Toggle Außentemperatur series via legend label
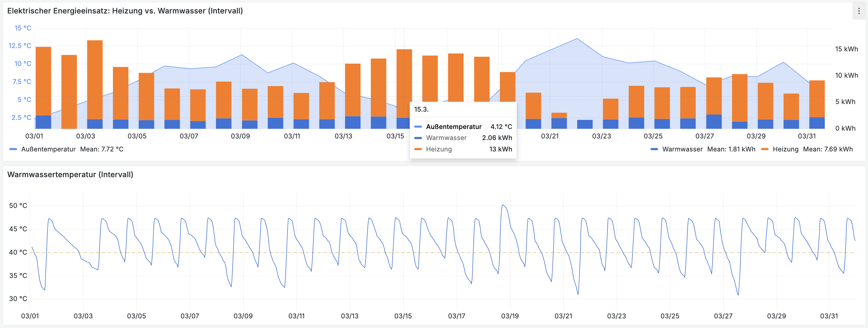The width and height of the screenshot is (868, 328). 48,149
